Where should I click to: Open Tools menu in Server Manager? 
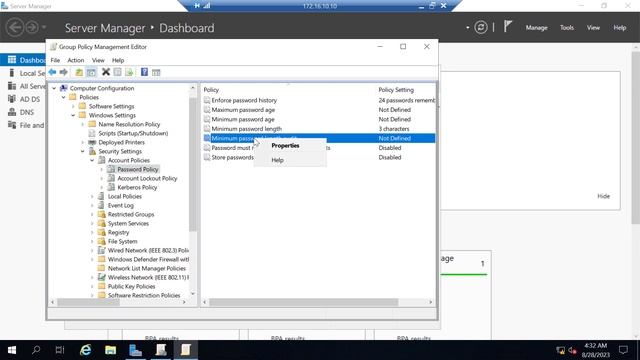pos(567,27)
